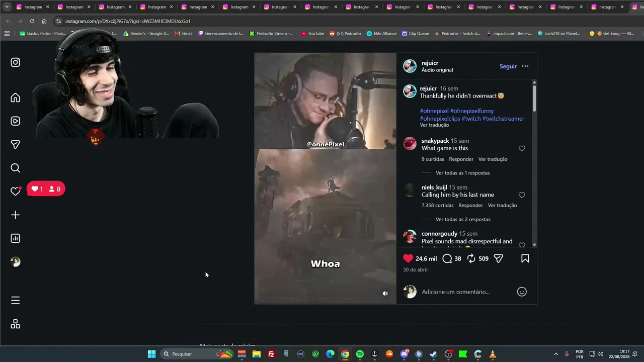Click the #ohnepixel hashtag
The width and height of the screenshot is (644, 362).
[434, 111]
